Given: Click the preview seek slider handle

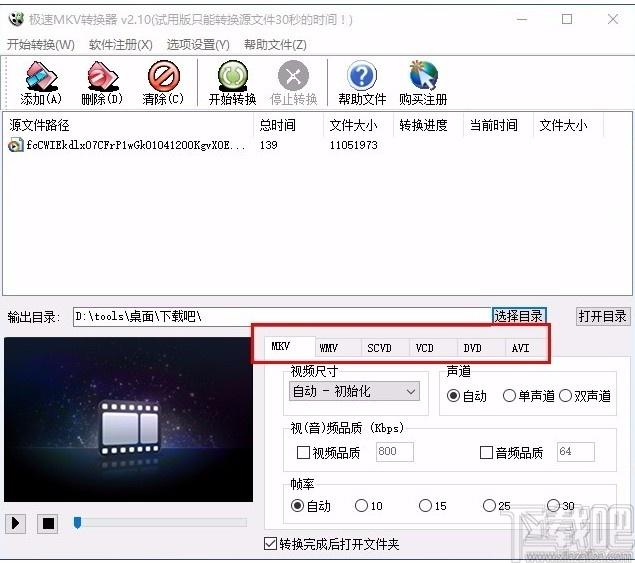Looking at the screenshot, I should click(77, 522).
